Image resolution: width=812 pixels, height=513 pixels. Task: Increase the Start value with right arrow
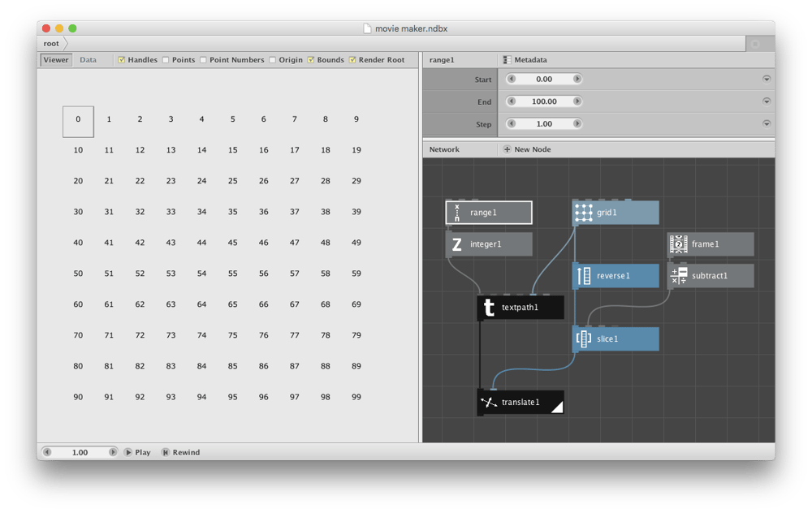point(577,80)
